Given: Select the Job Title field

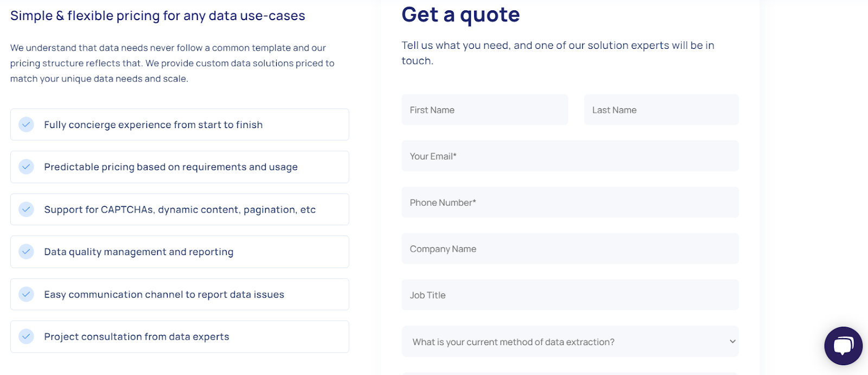Looking at the screenshot, I should click(x=570, y=295).
